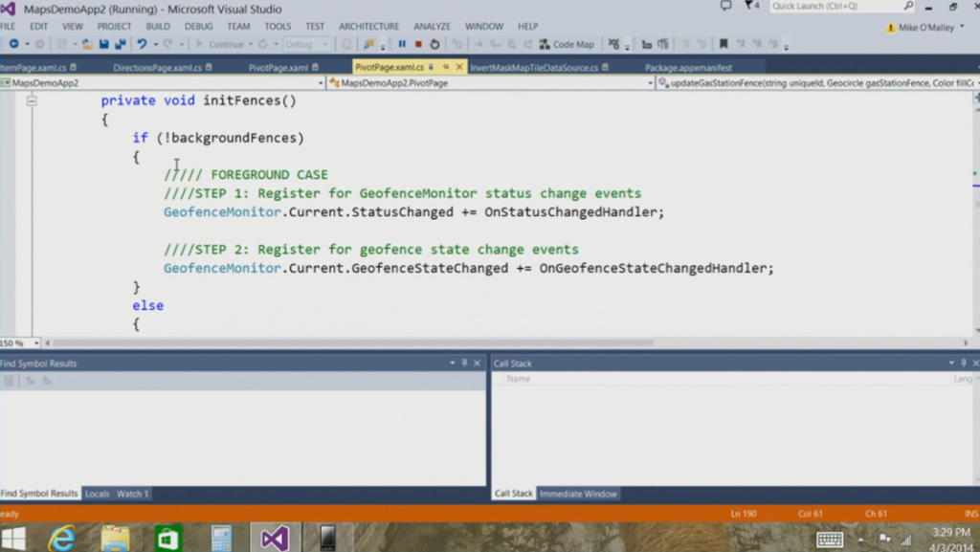980x552 pixels.
Task: Pause debugging with the Break All button
Action: 402,44
